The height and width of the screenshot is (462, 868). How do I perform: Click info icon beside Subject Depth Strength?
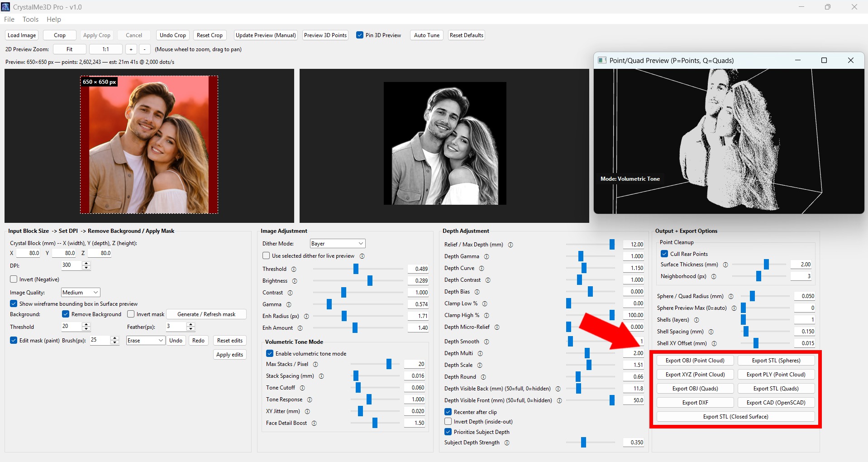(x=507, y=443)
